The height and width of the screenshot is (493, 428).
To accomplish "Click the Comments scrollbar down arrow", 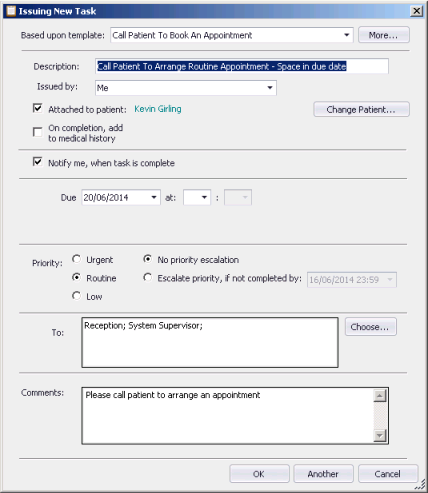I will (x=380, y=436).
